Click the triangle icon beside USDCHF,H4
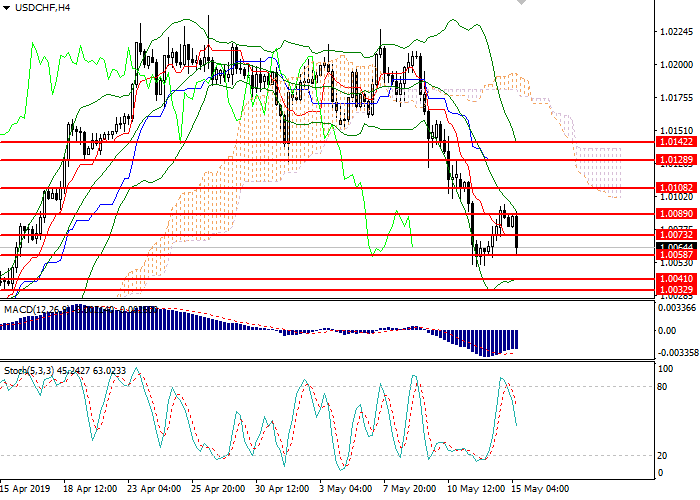700x500 pixels. (8, 7)
